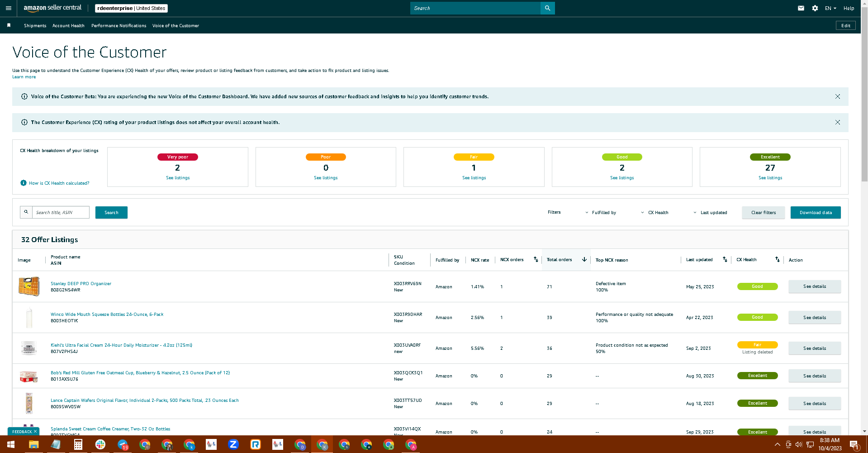Image resolution: width=868 pixels, height=453 pixels.
Task: Click the Search title, ASIN input field
Action: (61, 212)
